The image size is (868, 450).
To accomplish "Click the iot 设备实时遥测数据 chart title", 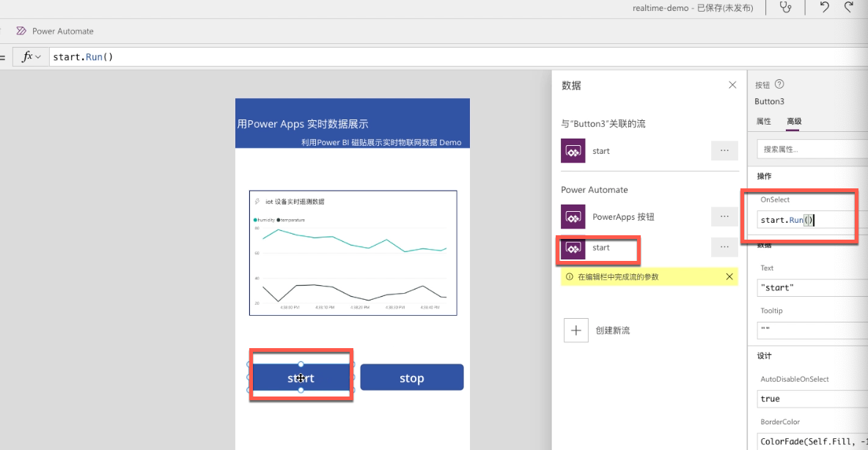I will [x=295, y=202].
